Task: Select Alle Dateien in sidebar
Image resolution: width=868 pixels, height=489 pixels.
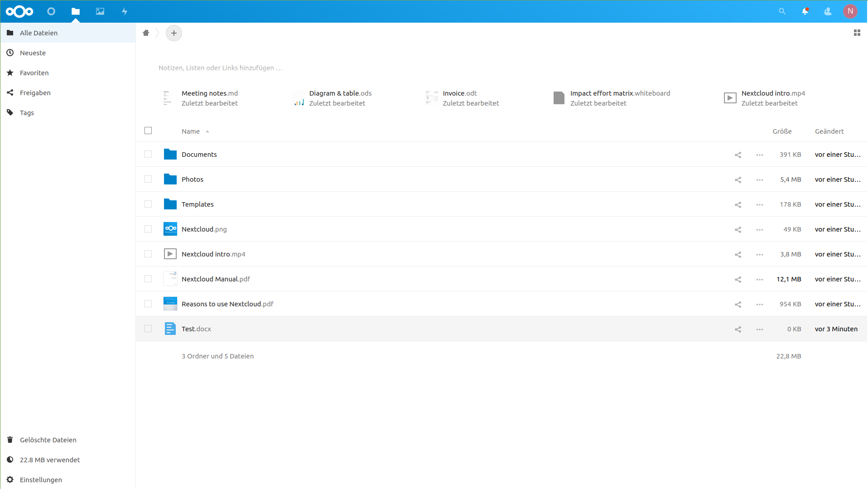Action: pos(68,33)
